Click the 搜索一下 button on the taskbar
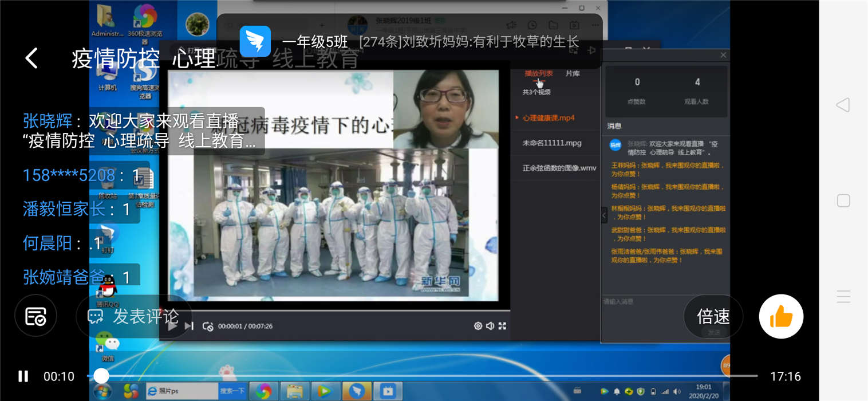The image size is (868, 401). click(232, 391)
